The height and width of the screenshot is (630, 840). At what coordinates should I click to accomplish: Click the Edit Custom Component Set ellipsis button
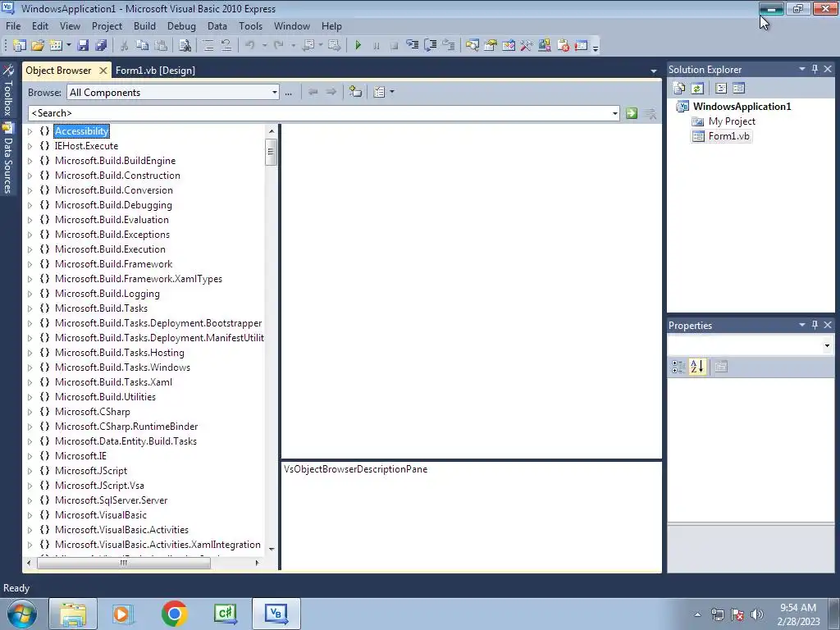[x=288, y=93]
